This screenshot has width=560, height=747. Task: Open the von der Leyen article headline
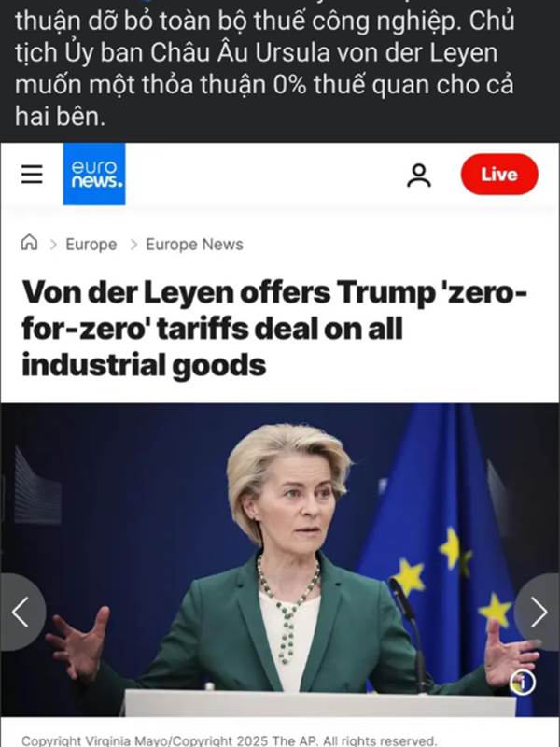click(274, 329)
